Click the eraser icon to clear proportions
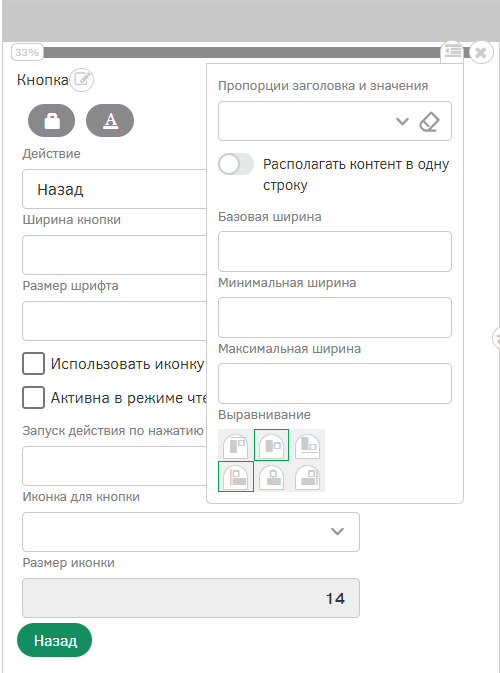Screen dimensions: 500x673 [429, 122]
